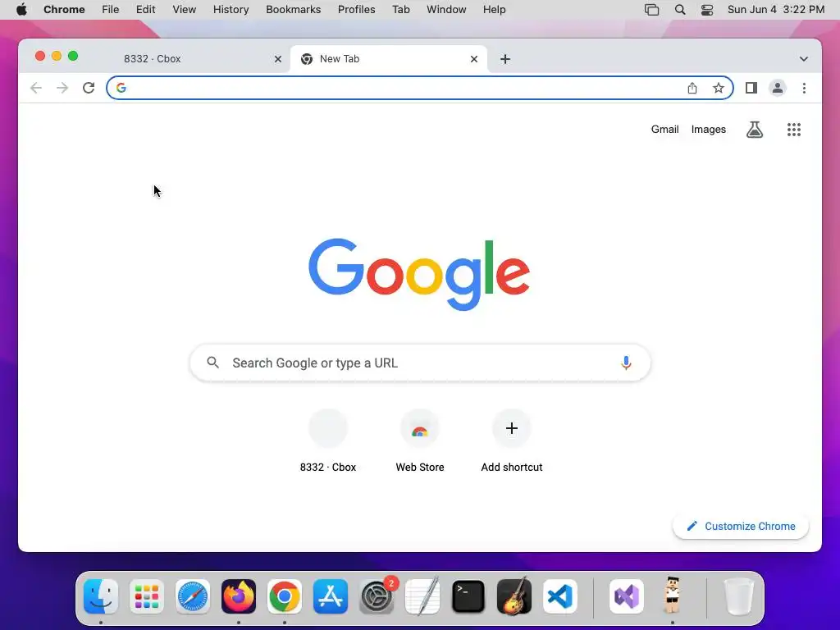Open the Images link

(708, 129)
